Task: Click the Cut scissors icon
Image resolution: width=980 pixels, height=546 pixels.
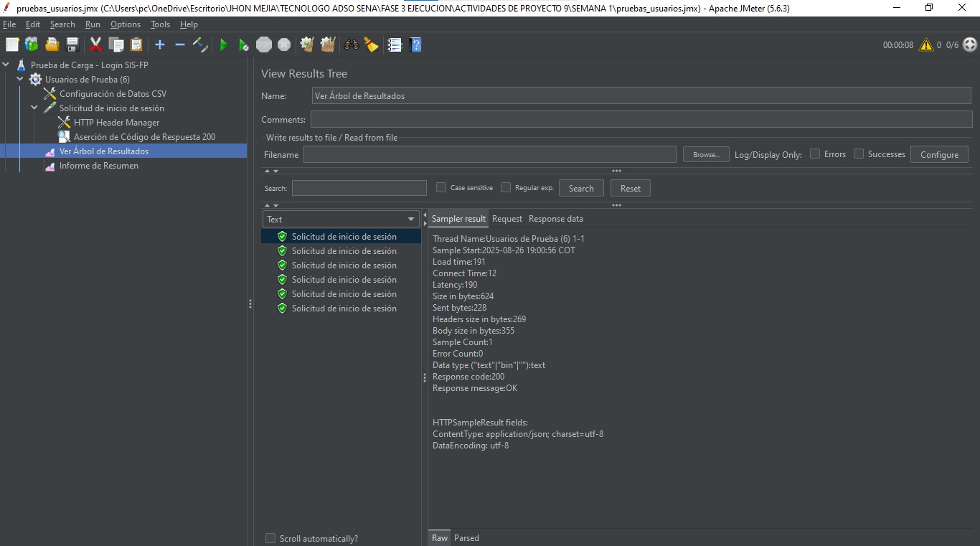Action: click(x=95, y=44)
